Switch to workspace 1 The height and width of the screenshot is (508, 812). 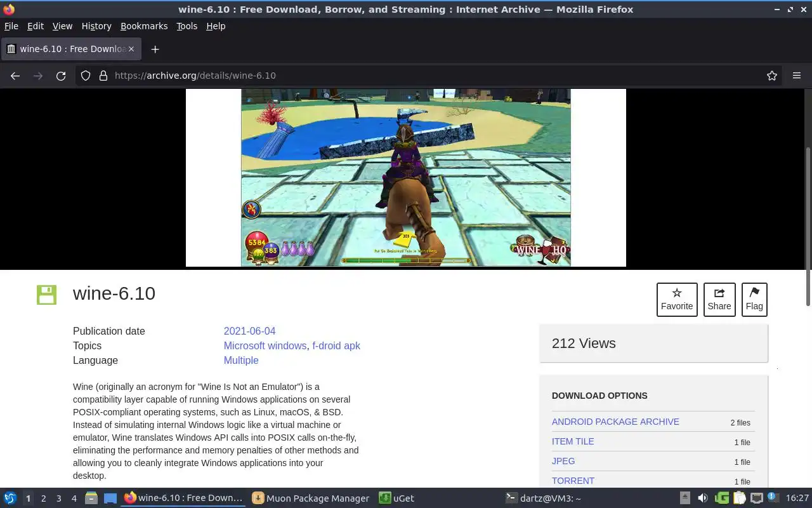pyautogui.click(x=28, y=498)
